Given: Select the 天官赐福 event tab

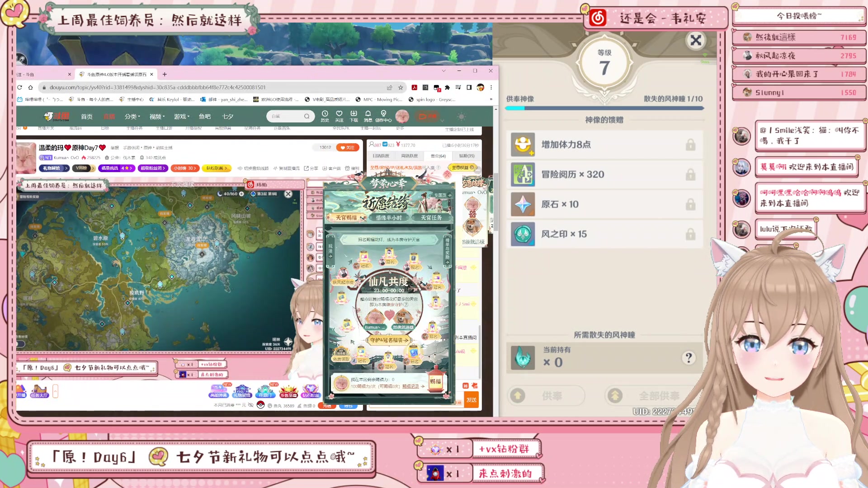Looking at the screenshot, I should tap(346, 218).
